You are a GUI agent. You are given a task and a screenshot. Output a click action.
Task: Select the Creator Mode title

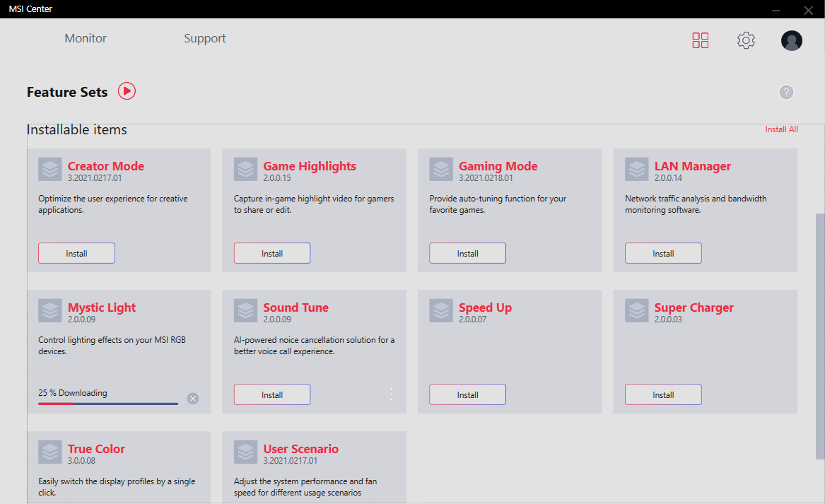pos(106,165)
